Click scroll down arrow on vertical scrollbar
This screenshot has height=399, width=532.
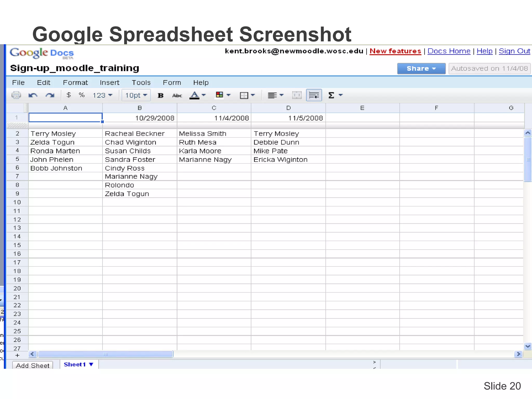point(528,346)
